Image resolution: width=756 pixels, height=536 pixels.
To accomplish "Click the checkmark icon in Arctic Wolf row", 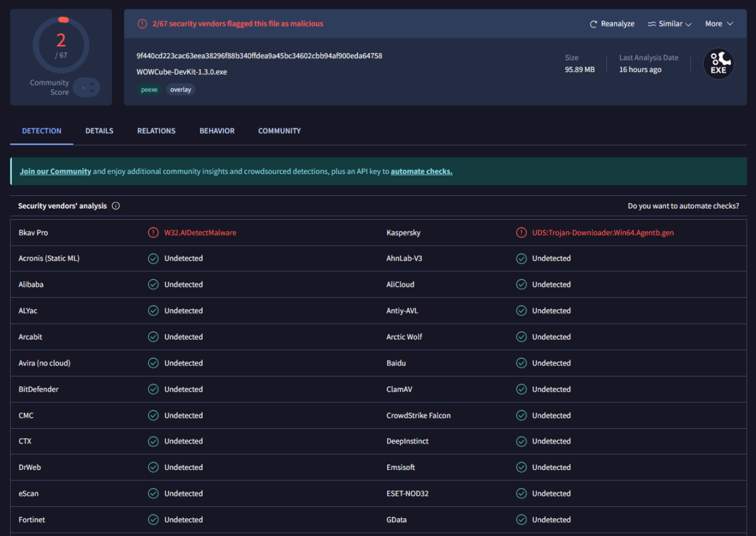I will pyautogui.click(x=521, y=337).
